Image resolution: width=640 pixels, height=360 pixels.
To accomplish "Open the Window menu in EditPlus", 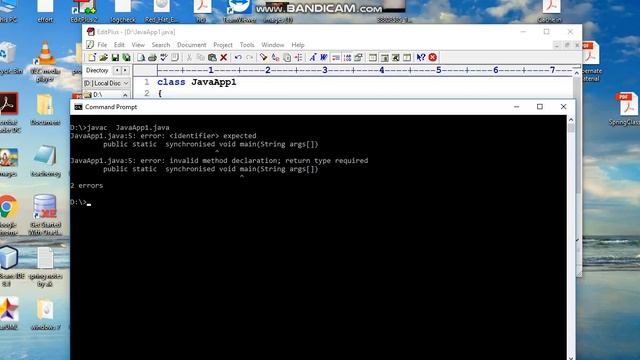I will click(273, 45).
